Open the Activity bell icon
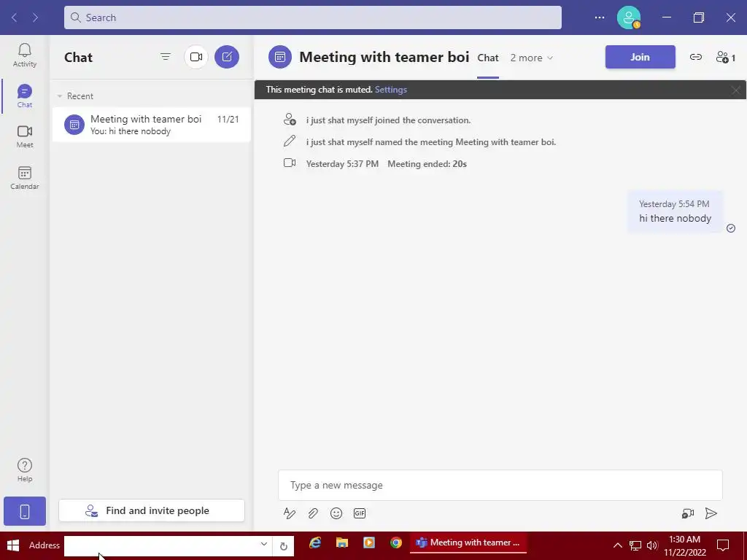The height and width of the screenshot is (560, 747). coord(24,55)
